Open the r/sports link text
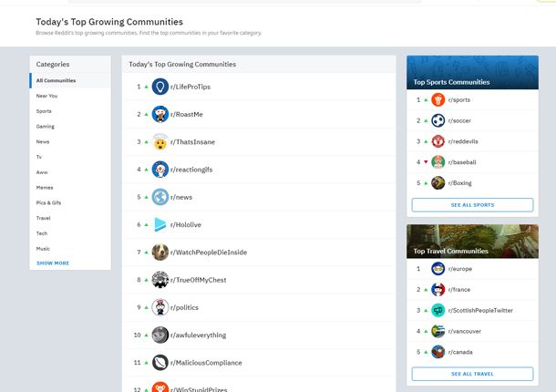The width and height of the screenshot is (556, 392). (459, 99)
